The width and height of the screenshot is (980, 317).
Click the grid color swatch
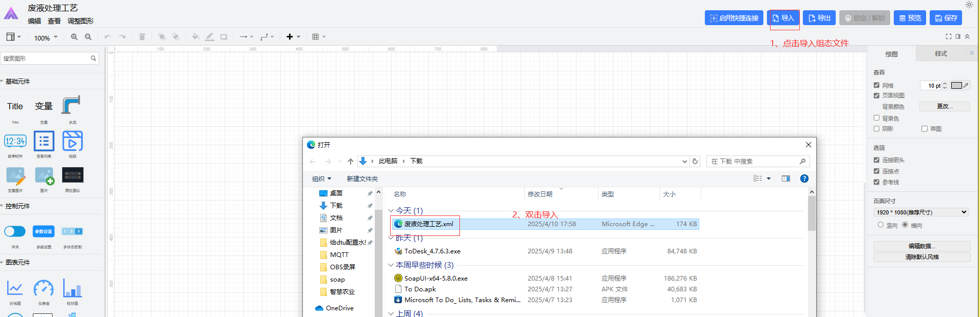coord(956,86)
